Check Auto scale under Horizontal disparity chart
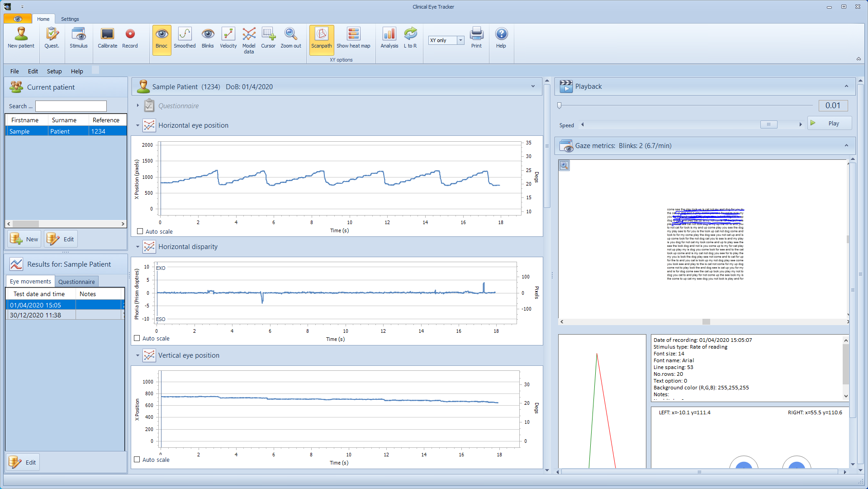868x489 pixels. click(x=137, y=338)
